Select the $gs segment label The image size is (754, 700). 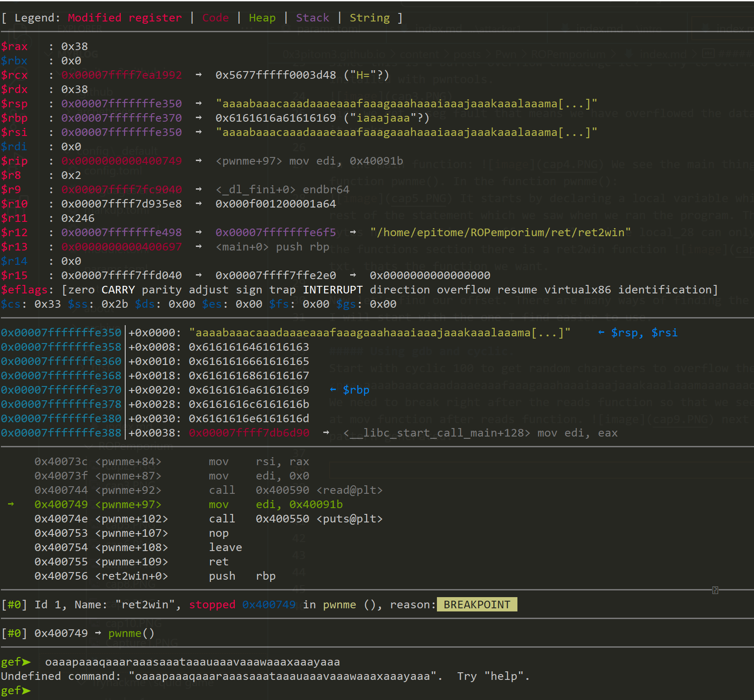(x=346, y=304)
